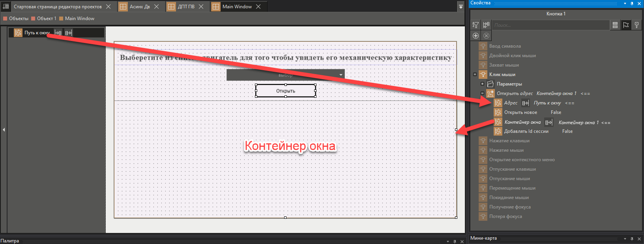Click the sort/filter icon in Properties toolbar
The image size is (644, 244).
476,25
